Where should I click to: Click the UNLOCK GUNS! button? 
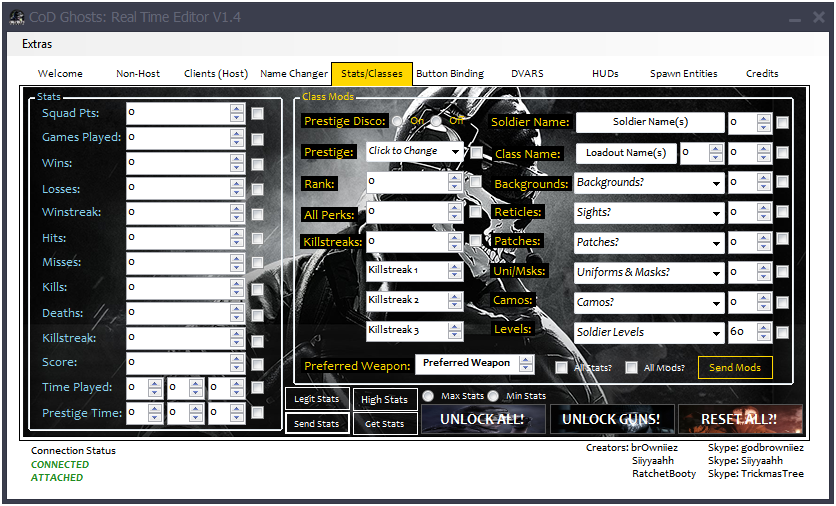coord(612,419)
